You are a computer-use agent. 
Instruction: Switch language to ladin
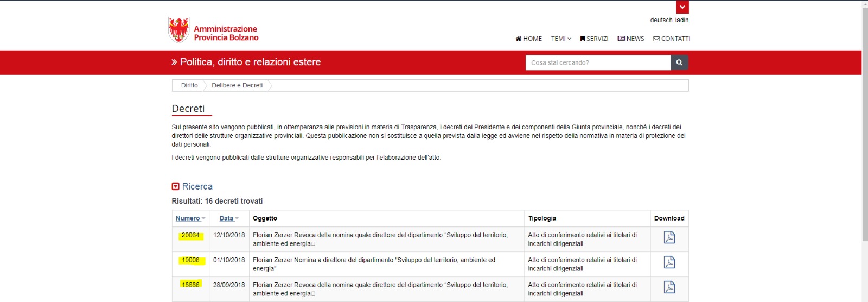[682, 20]
